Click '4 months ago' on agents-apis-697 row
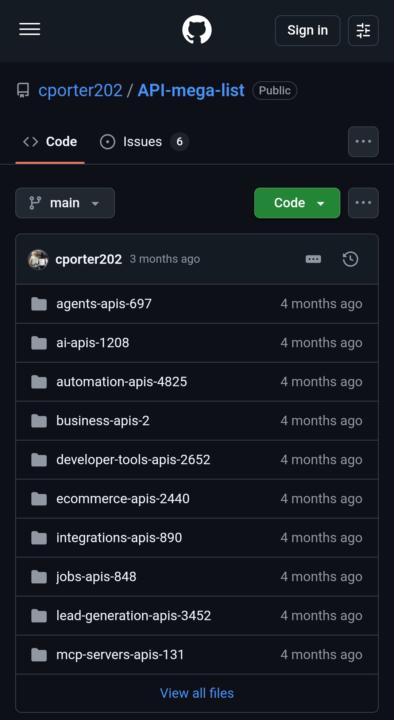This screenshot has height=720, width=394. click(321, 304)
